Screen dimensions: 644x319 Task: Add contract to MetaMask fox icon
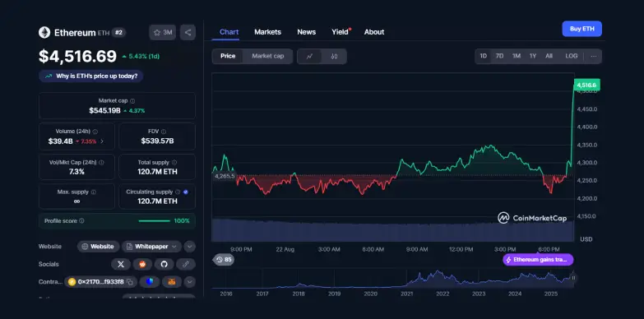172,282
